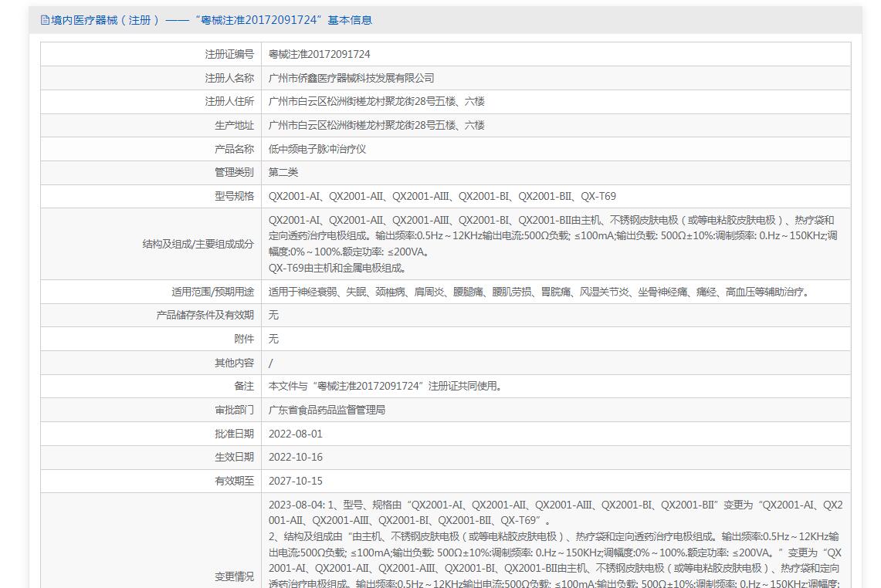Click approval department 广东省食品药品监督管理局
881x588 pixels.
coord(327,410)
